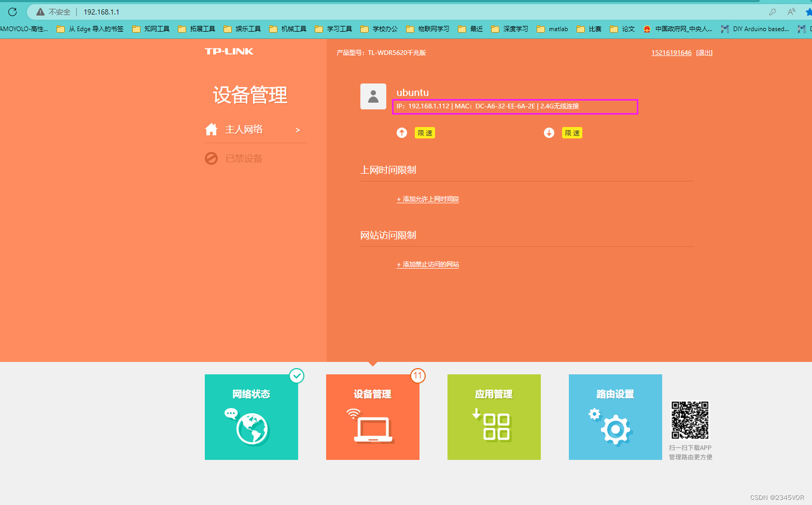
Task: Open the 学习工具 bookmark folder
Action: click(333, 29)
